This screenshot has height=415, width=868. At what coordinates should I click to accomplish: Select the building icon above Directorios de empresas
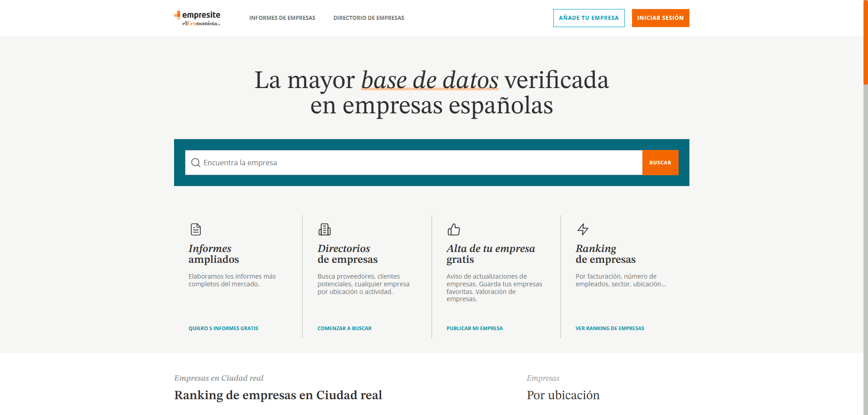(x=325, y=229)
